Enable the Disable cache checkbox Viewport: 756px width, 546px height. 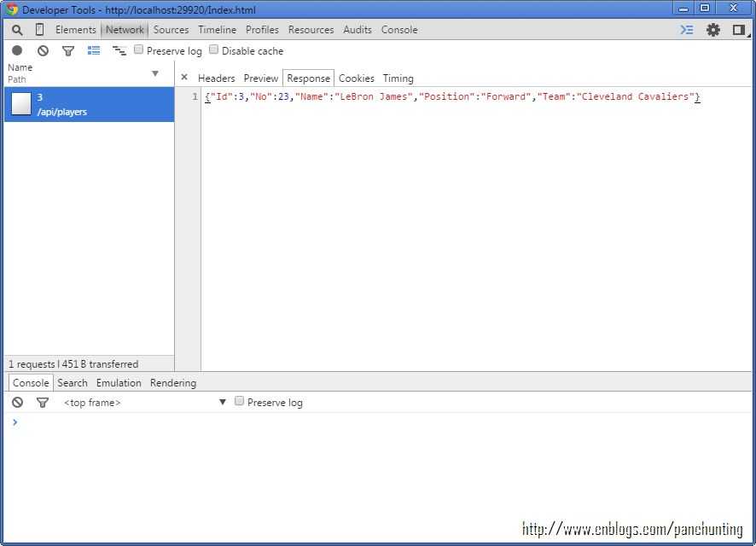tap(213, 49)
